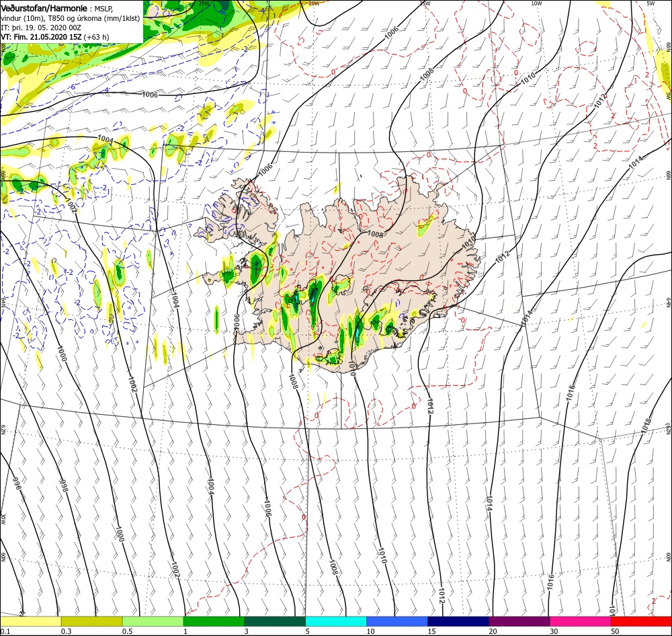Click the '0.5' legend value label
672x636 pixels.
click(x=127, y=631)
